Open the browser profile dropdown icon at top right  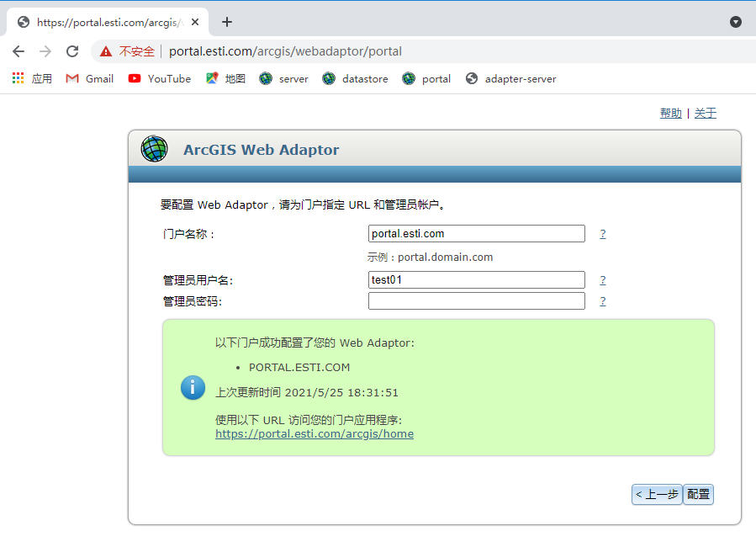735,22
